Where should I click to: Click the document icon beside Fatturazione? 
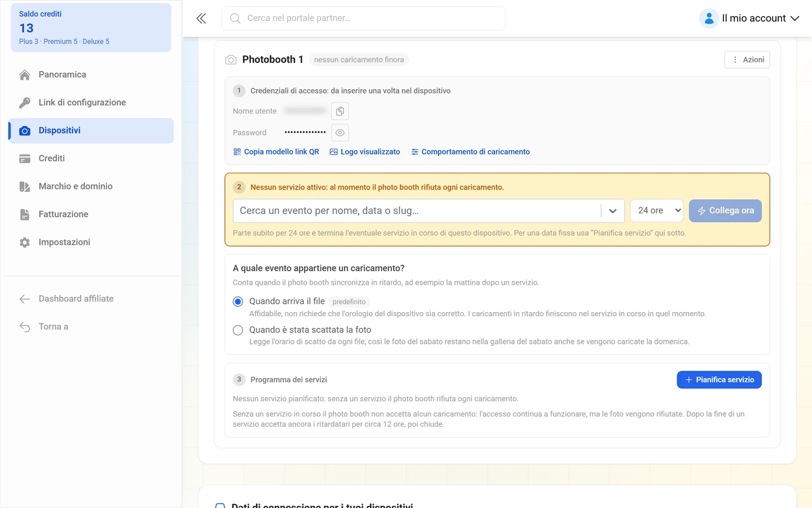(x=25, y=214)
